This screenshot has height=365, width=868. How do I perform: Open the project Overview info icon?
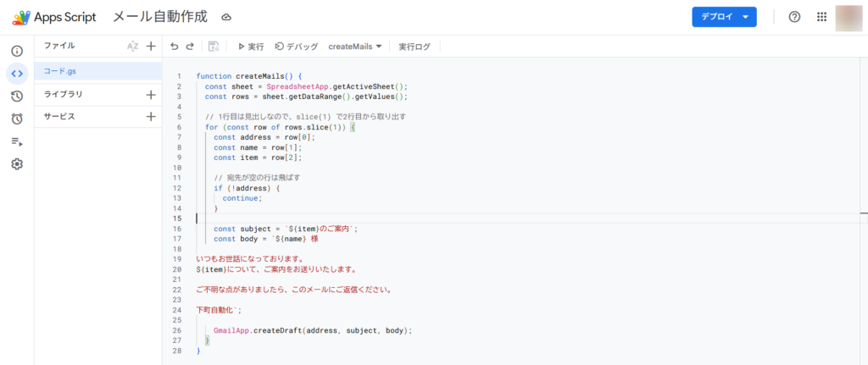(x=17, y=52)
